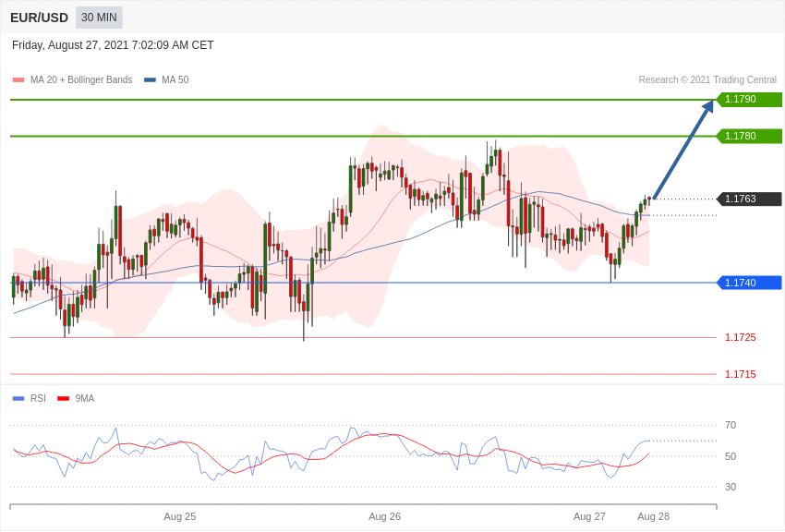This screenshot has height=532, width=785.
Task: Click the blue MA 50 legend swatch
Action: click(x=150, y=80)
